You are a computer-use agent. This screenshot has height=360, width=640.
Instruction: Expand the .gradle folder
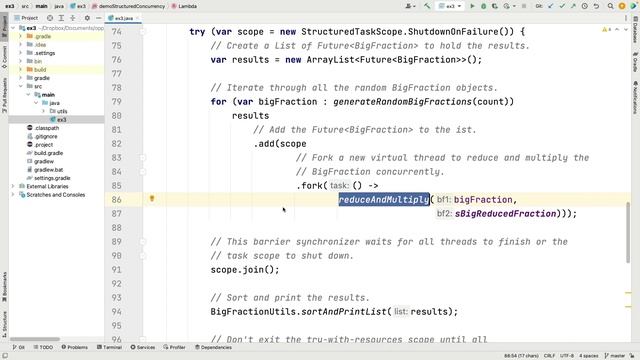coord(20,36)
